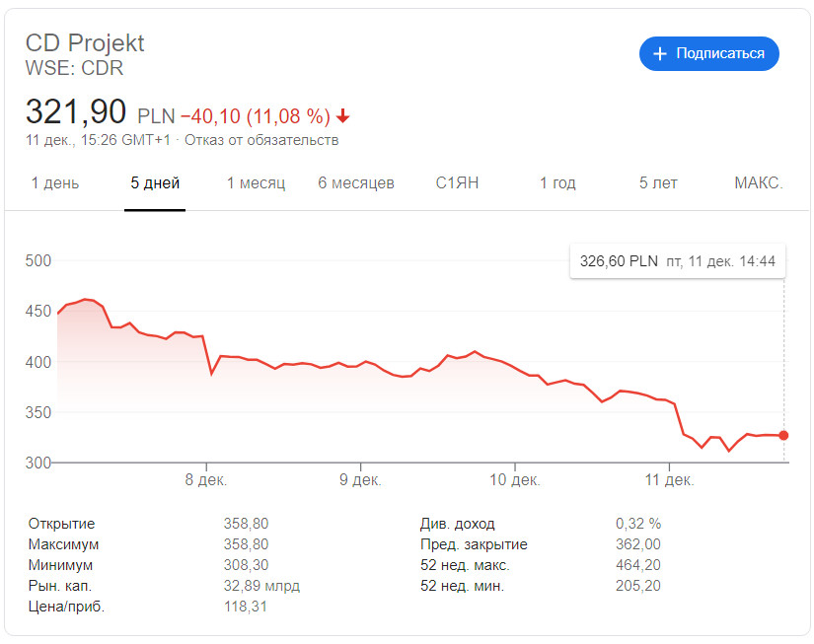
Task: Click the 9 дек. axis marker
Action: [x=360, y=479]
